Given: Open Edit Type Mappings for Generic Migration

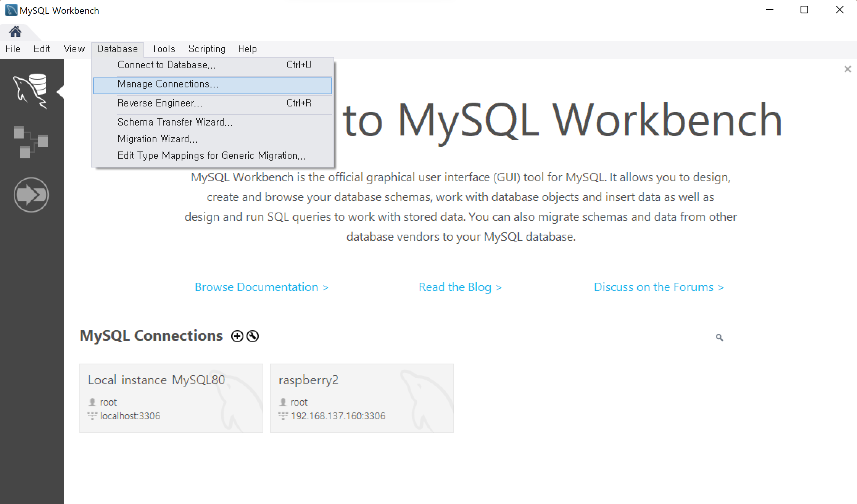Looking at the screenshot, I should click(211, 156).
